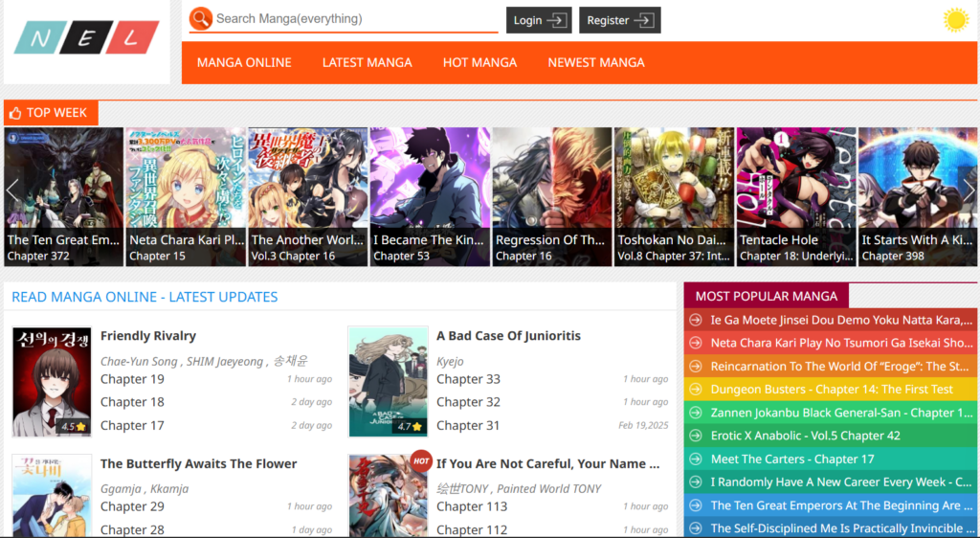Click arrow icon beside Zannen Jokanbu
The image size is (980, 538).
695,413
